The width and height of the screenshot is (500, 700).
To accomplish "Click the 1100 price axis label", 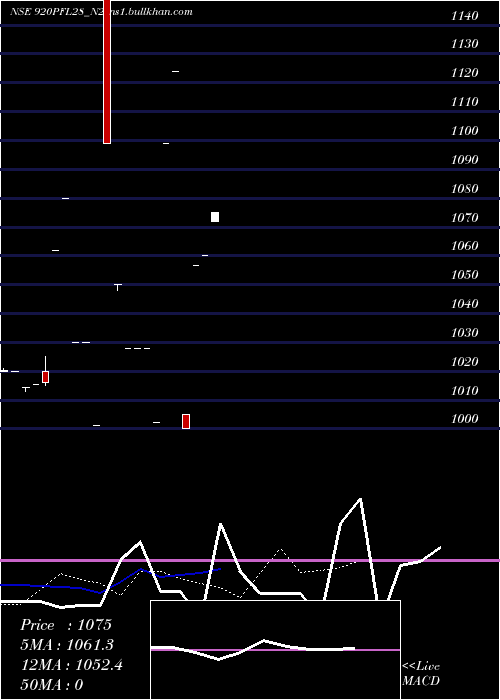I will point(465,131).
